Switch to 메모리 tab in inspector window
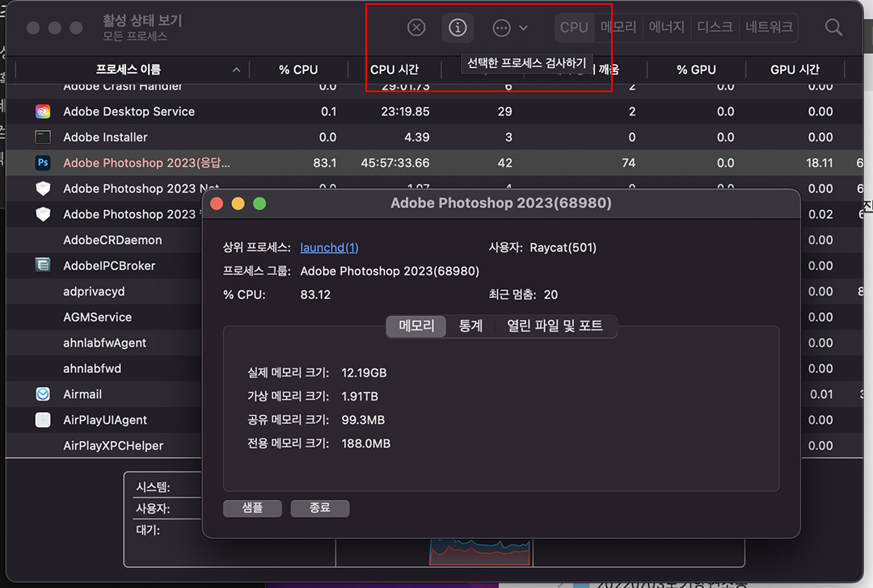 [416, 326]
